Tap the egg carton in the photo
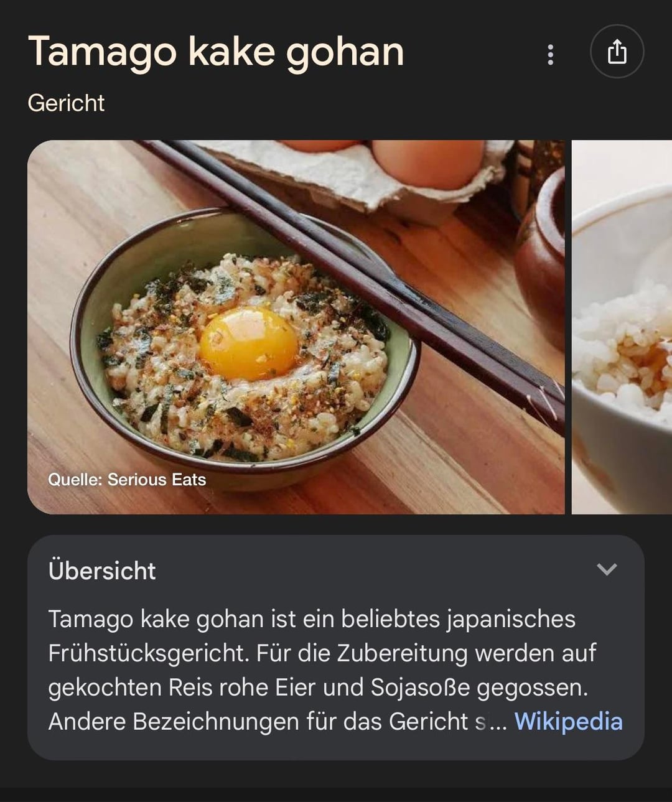This screenshot has width=672, height=802. click(x=361, y=174)
